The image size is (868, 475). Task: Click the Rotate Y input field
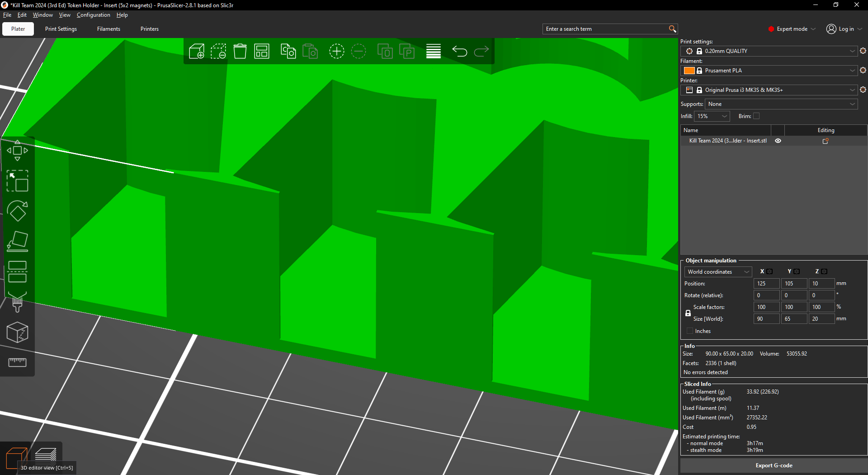[x=794, y=295]
